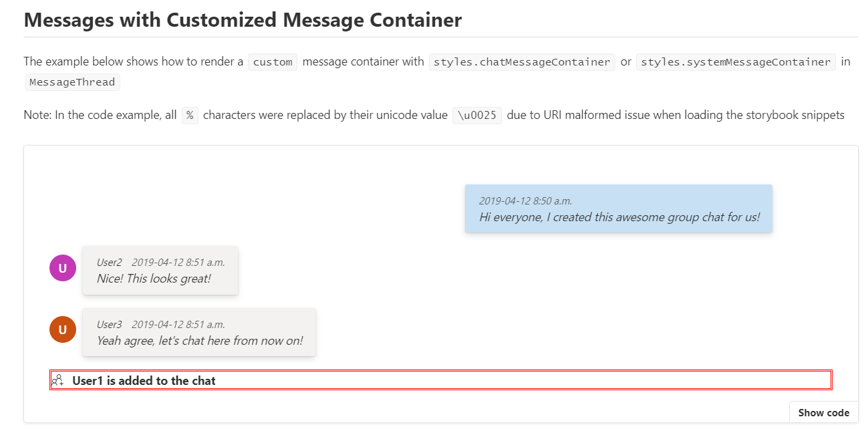
Task: Select User2's chat message bubble
Action: [x=160, y=270]
